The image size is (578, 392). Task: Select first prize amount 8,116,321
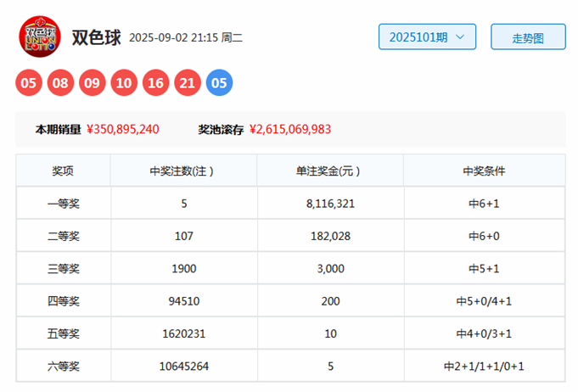330,204
